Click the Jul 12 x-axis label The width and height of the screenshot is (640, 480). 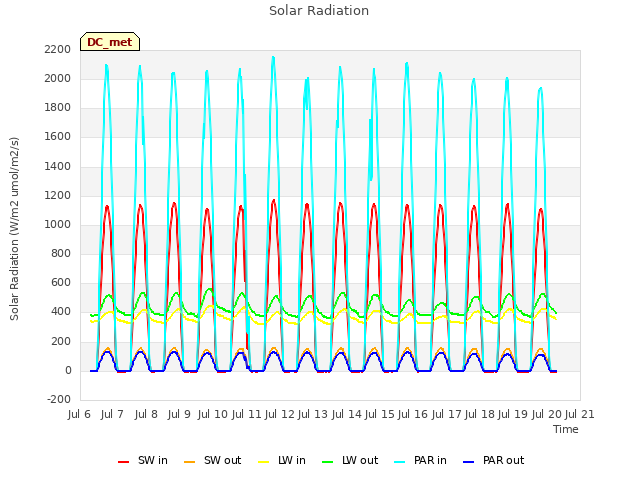point(279,414)
